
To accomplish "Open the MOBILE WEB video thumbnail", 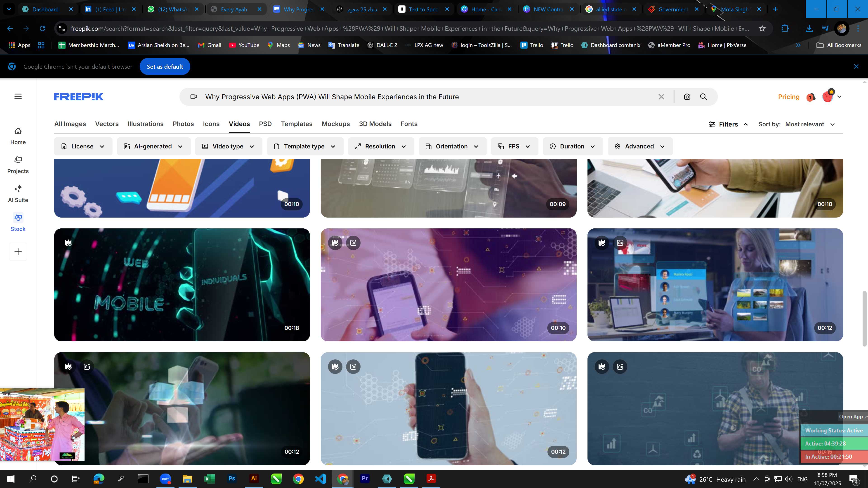I will (x=182, y=285).
